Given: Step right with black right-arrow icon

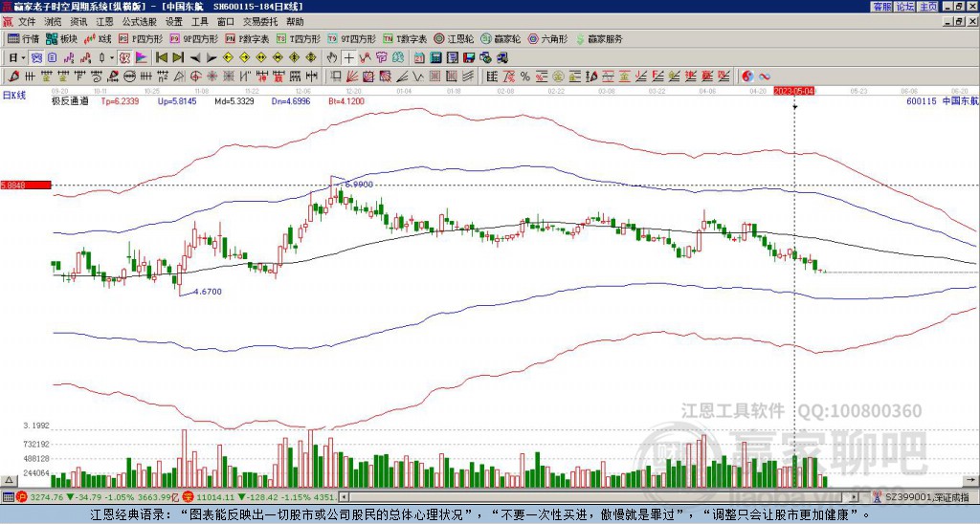Looking at the screenshot, I should [212, 58].
